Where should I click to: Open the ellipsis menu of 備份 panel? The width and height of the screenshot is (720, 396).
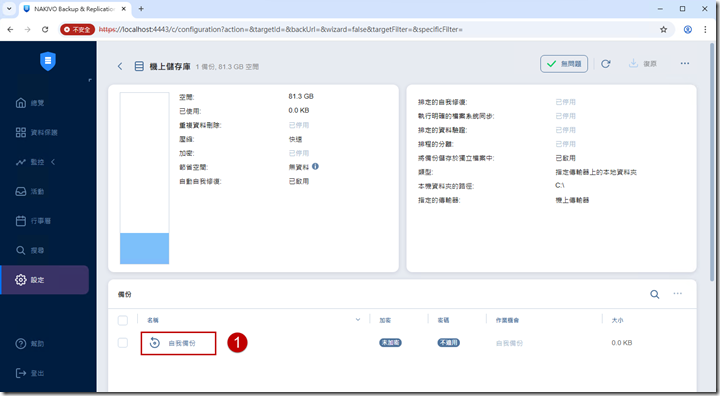pyautogui.click(x=678, y=294)
